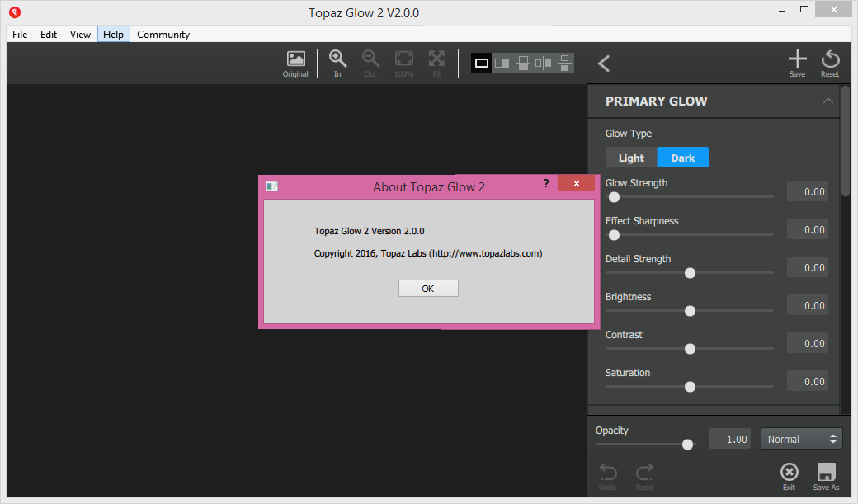
Task: Close the Topaz Glow main window
Action: click(x=833, y=9)
